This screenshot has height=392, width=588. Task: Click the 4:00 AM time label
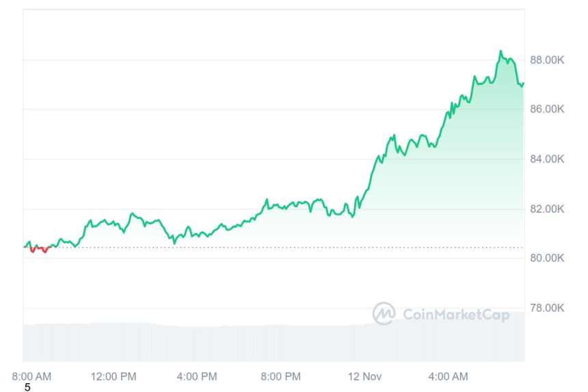449,376
